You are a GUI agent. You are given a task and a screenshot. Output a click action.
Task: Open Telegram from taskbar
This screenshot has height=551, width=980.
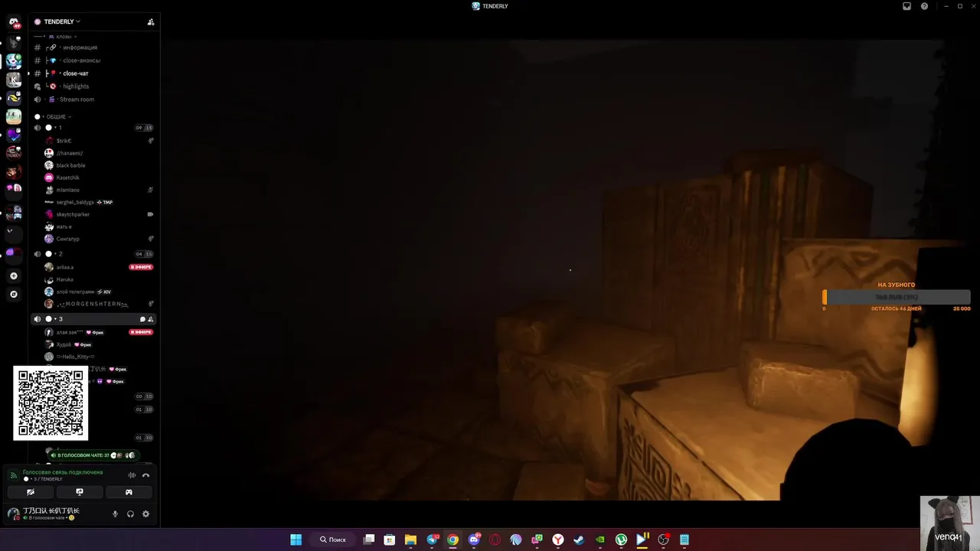click(432, 540)
